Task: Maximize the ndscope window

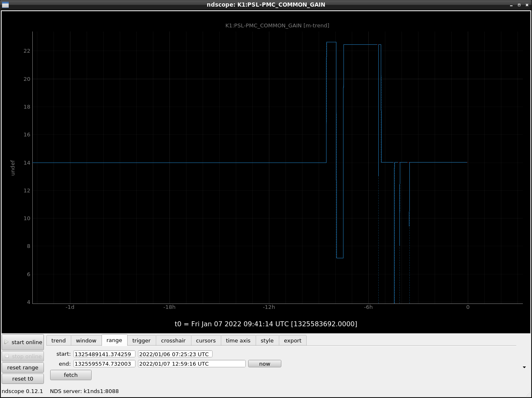Action: (x=519, y=5)
